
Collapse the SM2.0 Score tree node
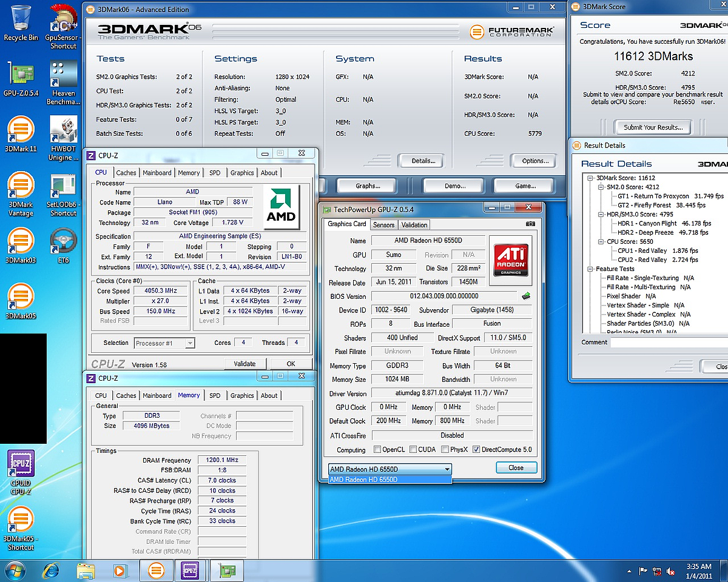(x=602, y=187)
